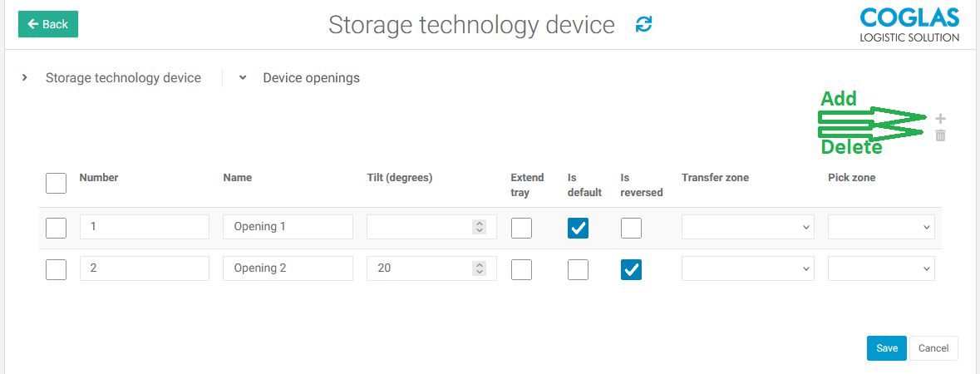Click the Number field of row 2
Image resolution: width=980 pixels, height=374 pixels.
click(144, 268)
